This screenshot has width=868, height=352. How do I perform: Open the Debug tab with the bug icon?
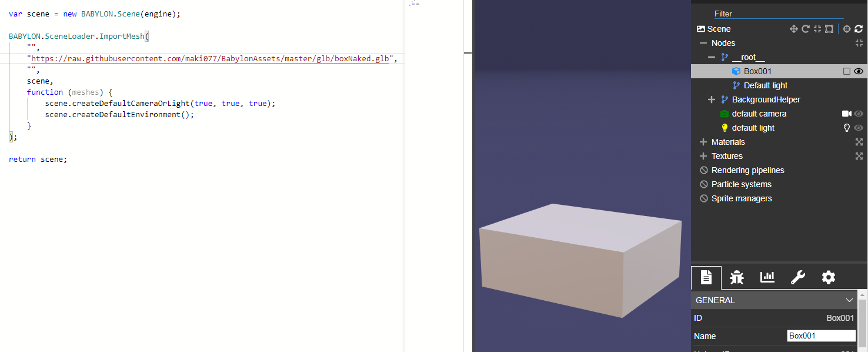pos(736,277)
